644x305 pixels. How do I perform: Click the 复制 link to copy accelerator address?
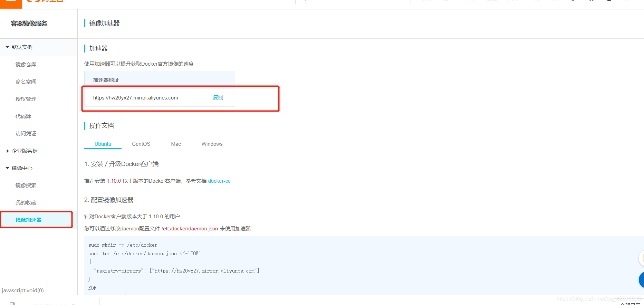click(218, 98)
